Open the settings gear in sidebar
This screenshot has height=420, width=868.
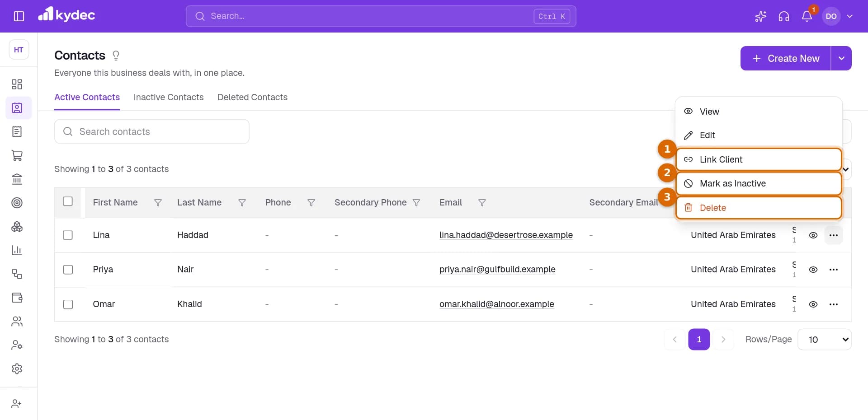pyautogui.click(x=17, y=369)
